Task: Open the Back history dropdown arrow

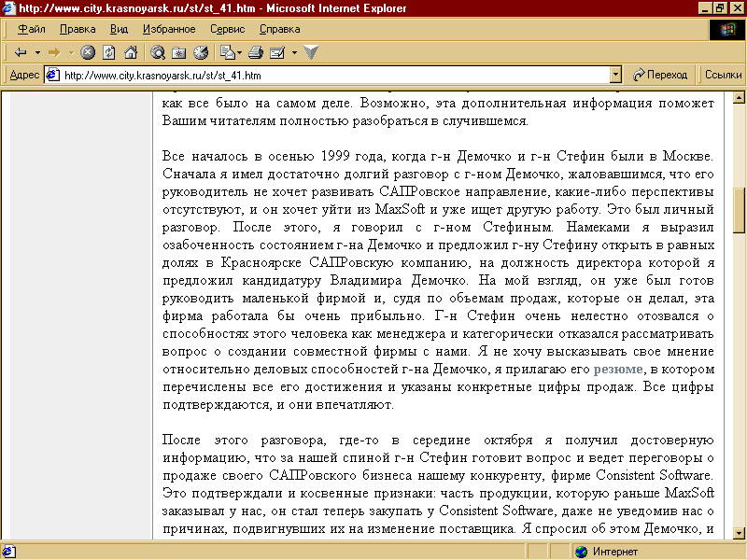Action: 37,52
